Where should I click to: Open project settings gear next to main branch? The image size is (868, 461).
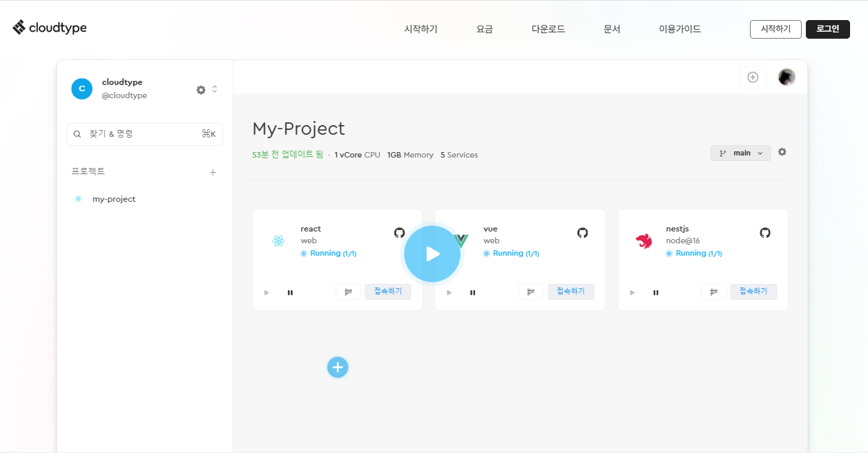pyautogui.click(x=782, y=151)
